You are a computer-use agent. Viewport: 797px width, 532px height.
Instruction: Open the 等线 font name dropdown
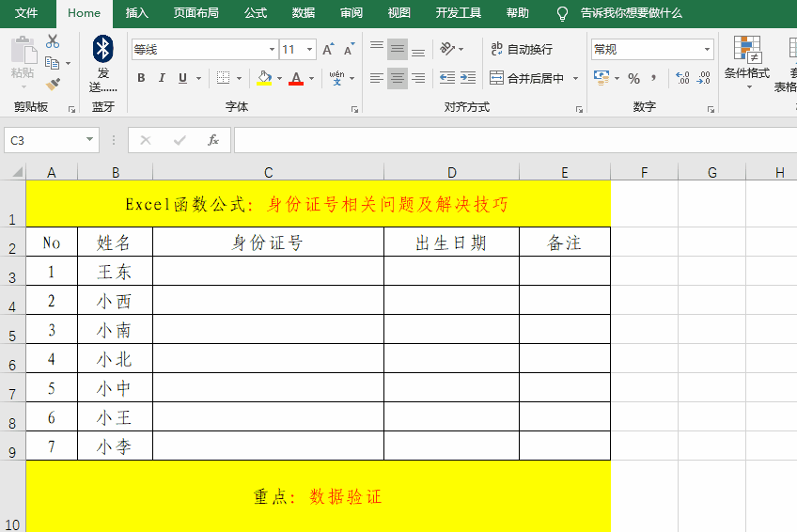272,50
